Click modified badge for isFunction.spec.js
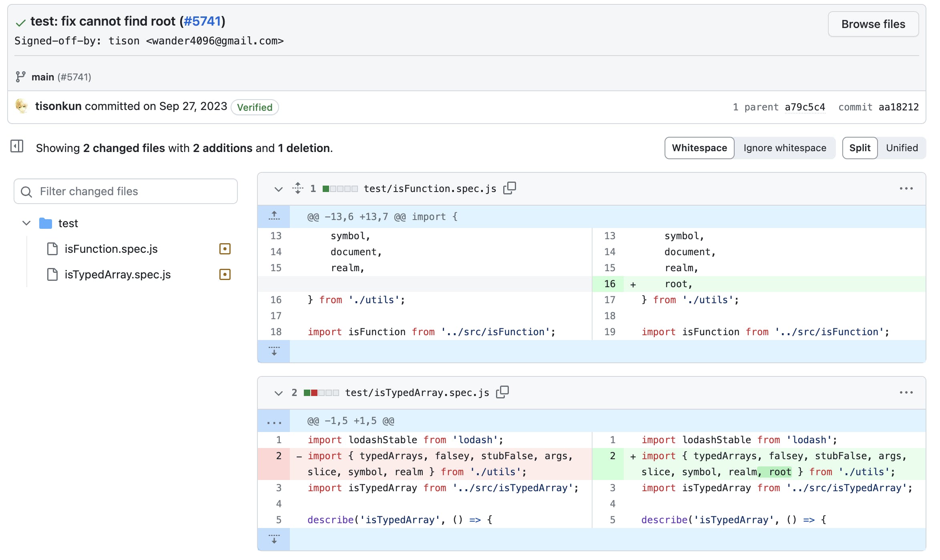 225,249
